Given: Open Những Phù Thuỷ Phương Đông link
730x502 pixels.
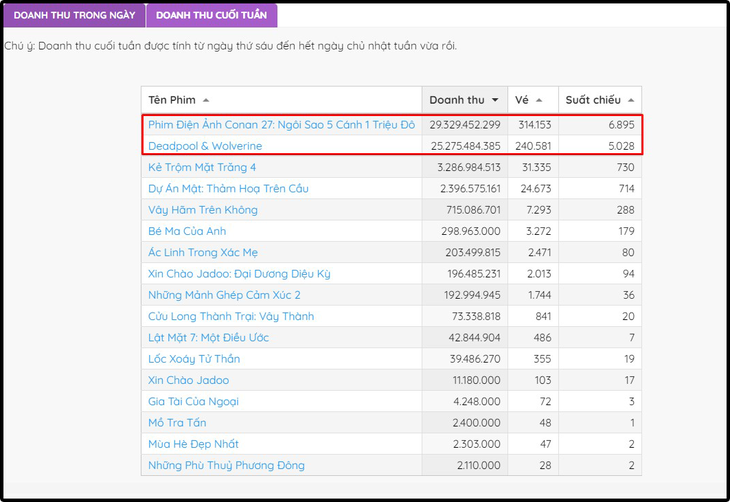Looking at the screenshot, I should [x=226, y=465].
